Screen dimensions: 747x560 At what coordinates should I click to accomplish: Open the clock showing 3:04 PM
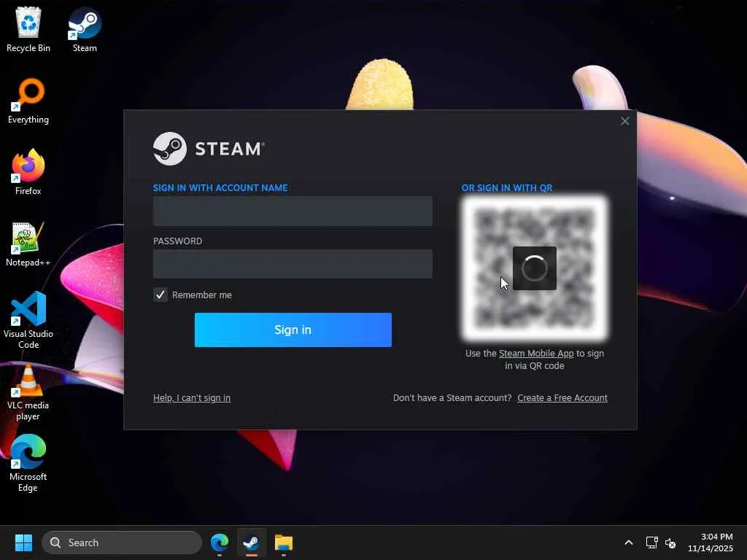pyautogui.click(x=711, y=542)
